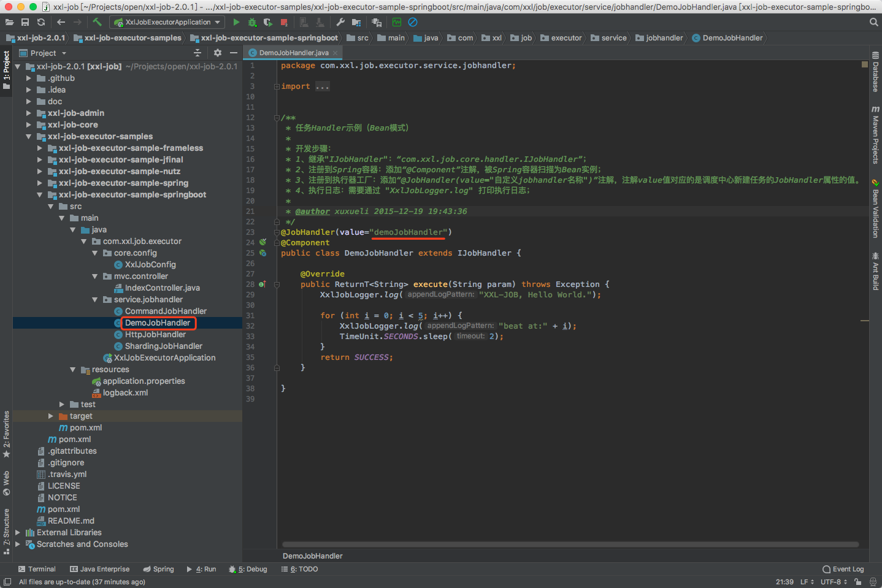Image resolution: width=882 pixels, height=588 pixels.
Task: Collapse the Javadoc comment fold at line 12
Action: pyautogui.click(x=277, y=118)
